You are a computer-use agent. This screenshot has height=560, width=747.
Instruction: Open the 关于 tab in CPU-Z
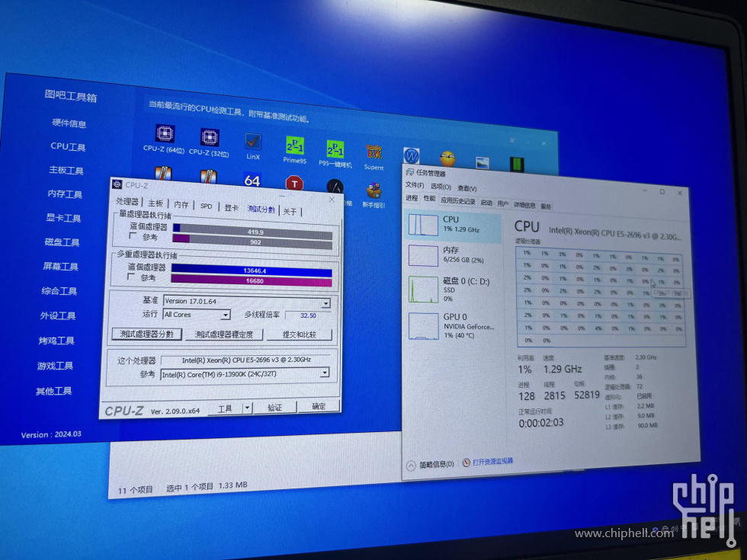click(290, 212)
